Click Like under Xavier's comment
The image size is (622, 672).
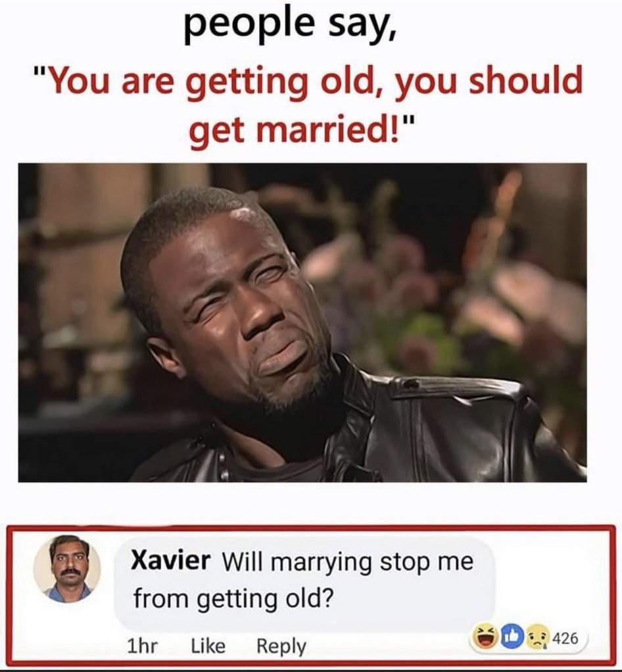(208, 646)
